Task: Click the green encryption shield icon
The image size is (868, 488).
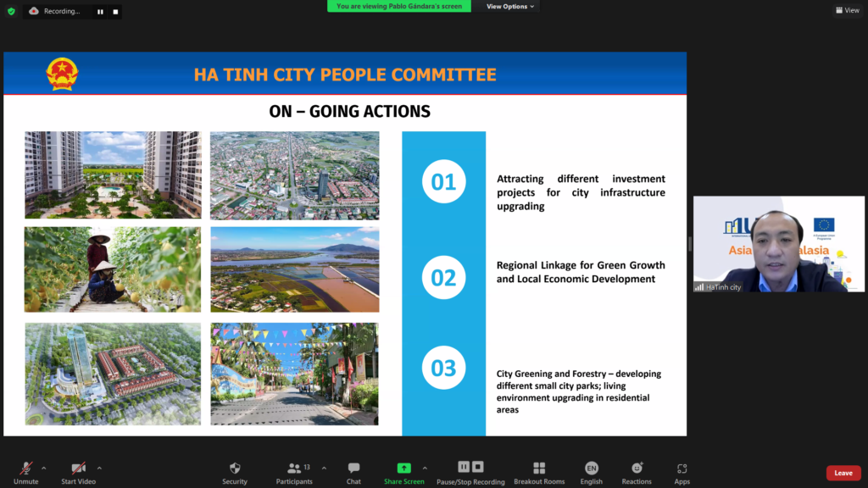Action: coord(11,11)
